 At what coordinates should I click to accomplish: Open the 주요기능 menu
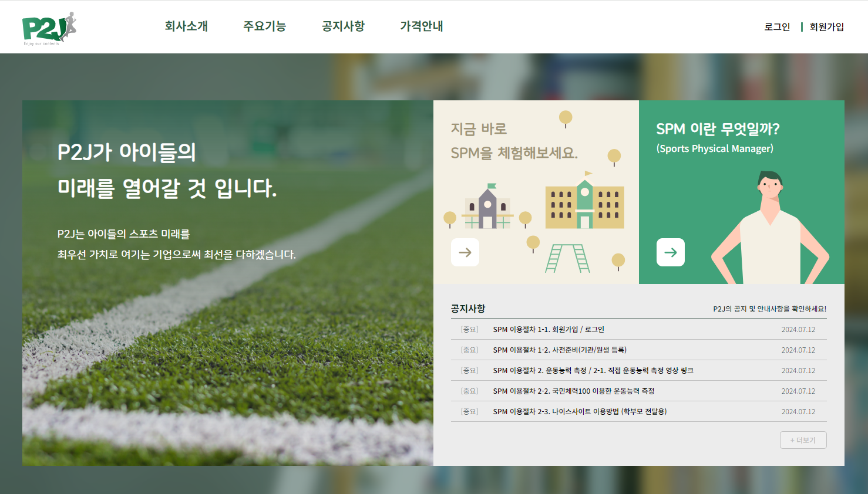click(x=265, y=26)
